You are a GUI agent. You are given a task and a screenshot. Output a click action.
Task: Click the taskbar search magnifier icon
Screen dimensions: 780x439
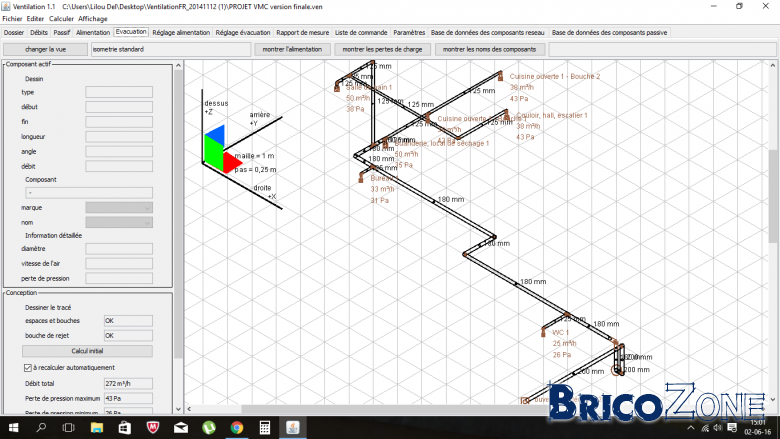pyautogui.click(x=41, y=428)
